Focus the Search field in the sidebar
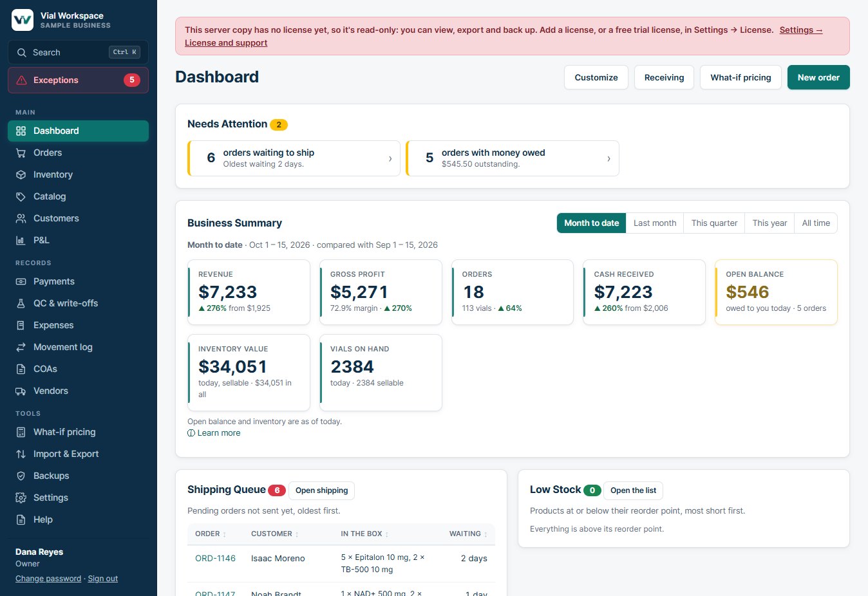 78,52
